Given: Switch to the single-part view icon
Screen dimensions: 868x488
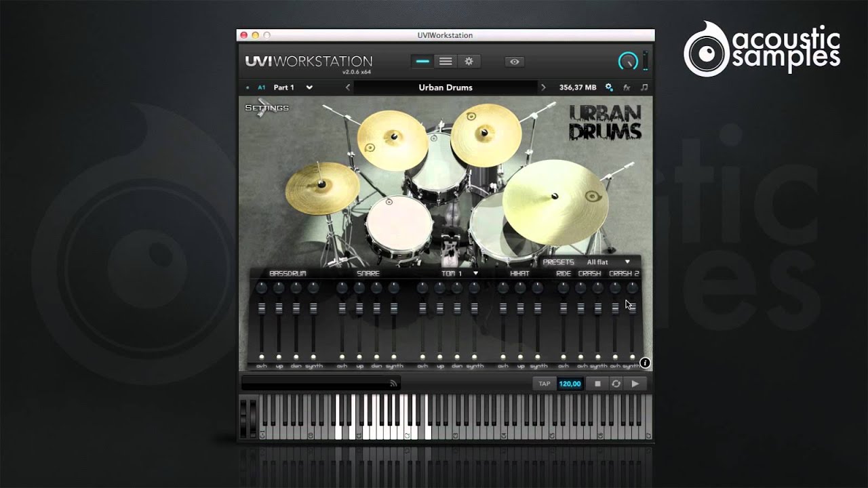Looking at the screenshot, I should pos(422,61).
